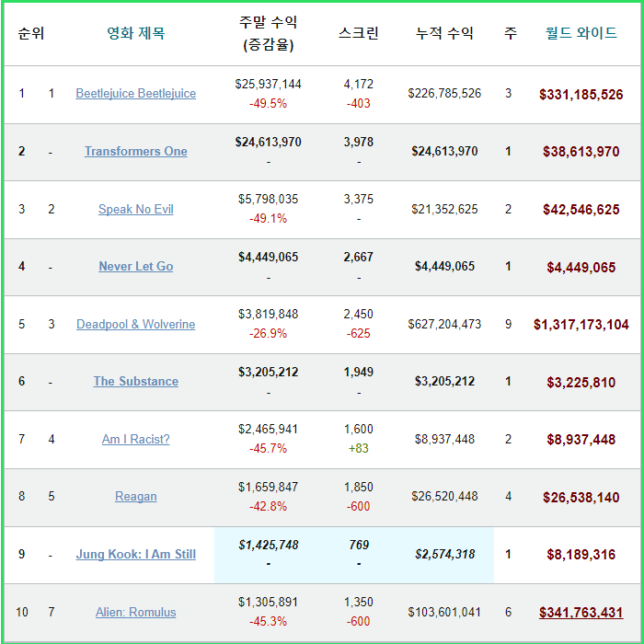This screenshot has width=644, height=644.
Task: Select worldwide gross $38,613,970
Action: [x=581, y=152]
